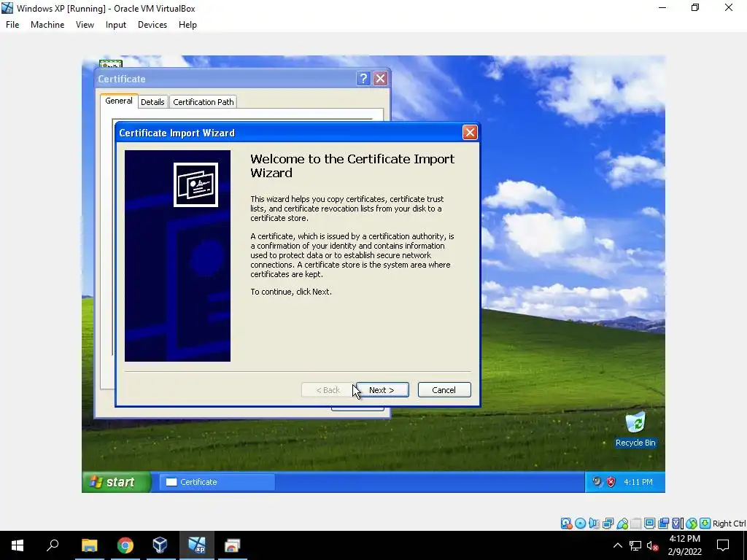The height and width of the screenshot is (560, 747).
Task: Click the help question mark in Certificate window
Action: (363, 79)
